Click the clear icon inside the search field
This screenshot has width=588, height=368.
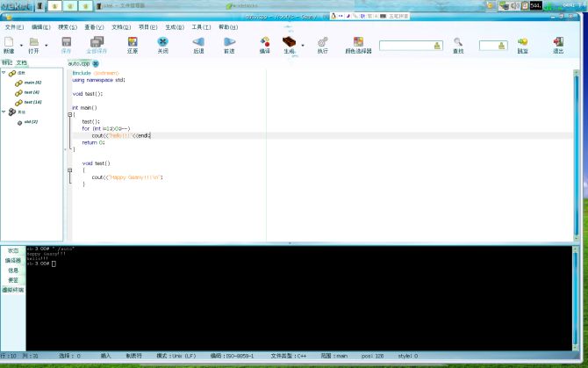[x=437, y=46]
